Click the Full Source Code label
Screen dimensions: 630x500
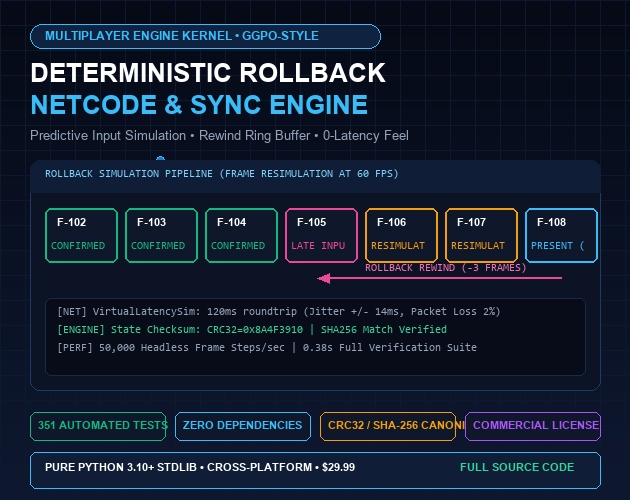click(517, 467)
